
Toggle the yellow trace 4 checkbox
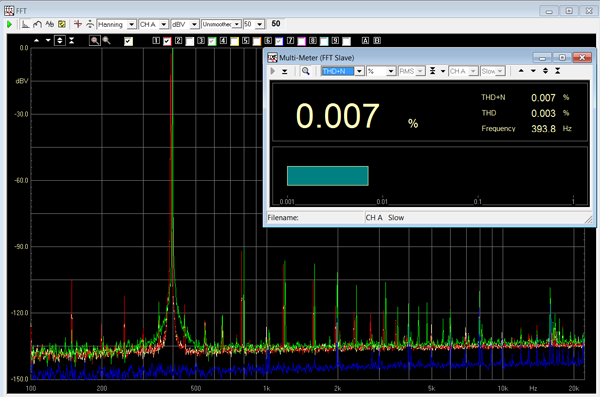(235, 41)
